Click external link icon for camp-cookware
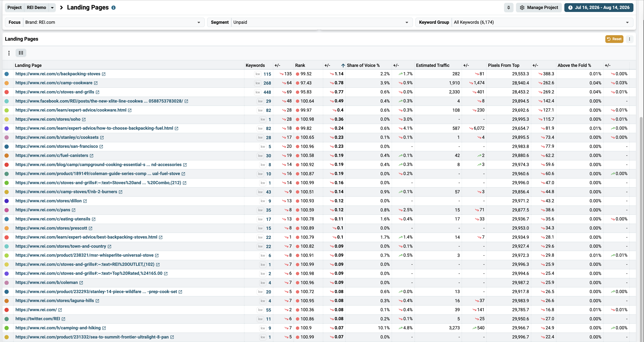 (96, 83)
